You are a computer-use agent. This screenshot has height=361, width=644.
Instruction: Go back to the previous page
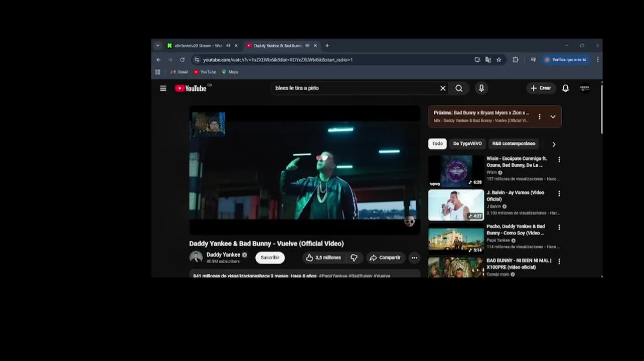click(x=158, y=60)
